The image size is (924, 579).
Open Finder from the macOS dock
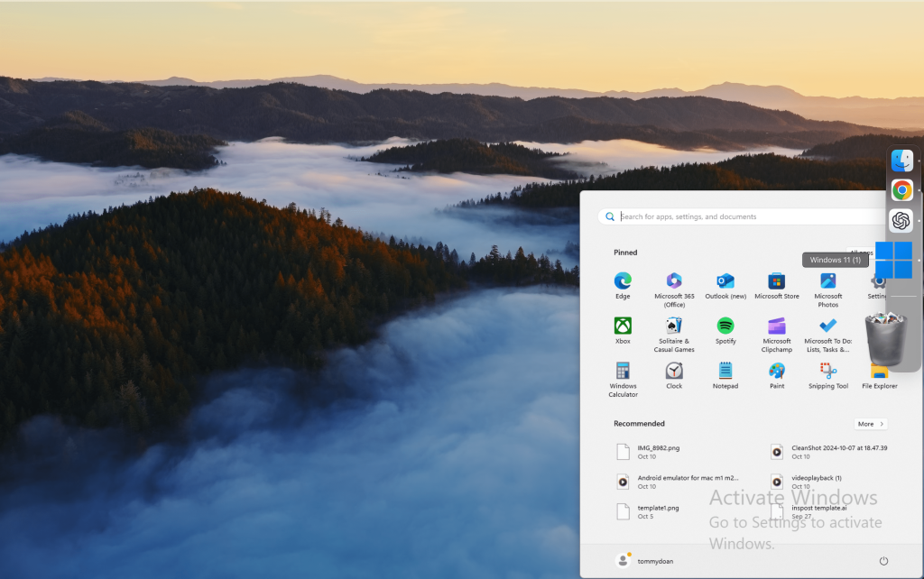901,161
